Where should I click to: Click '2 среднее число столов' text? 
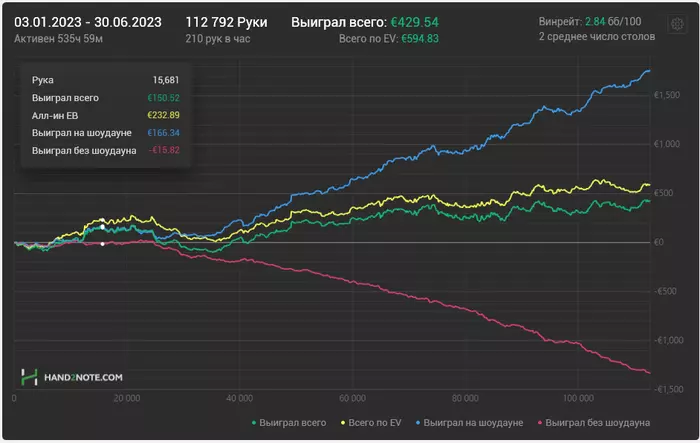[x=597, y=37]
